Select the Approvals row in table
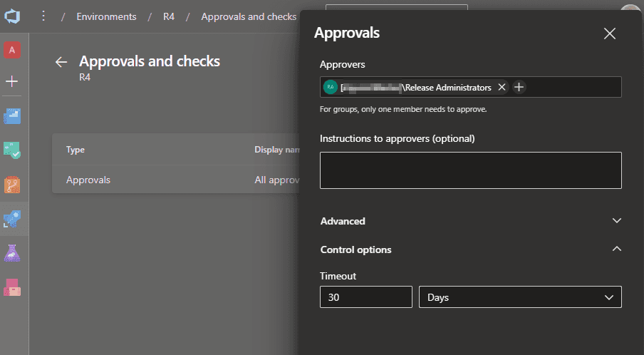The width and height of the screenshot is (644, 355). point(88,180)
